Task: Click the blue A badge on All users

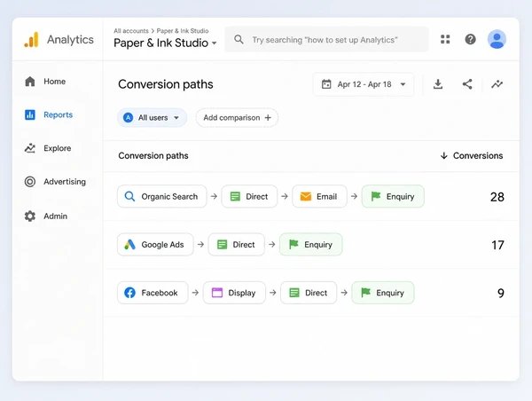Action: coord(128,118)
